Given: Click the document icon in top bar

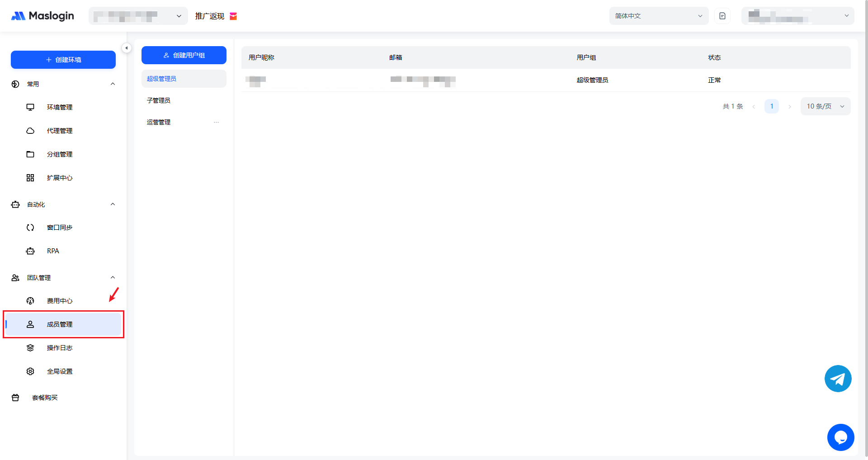Looking at the screenshot, I should (x=722, y=16).
